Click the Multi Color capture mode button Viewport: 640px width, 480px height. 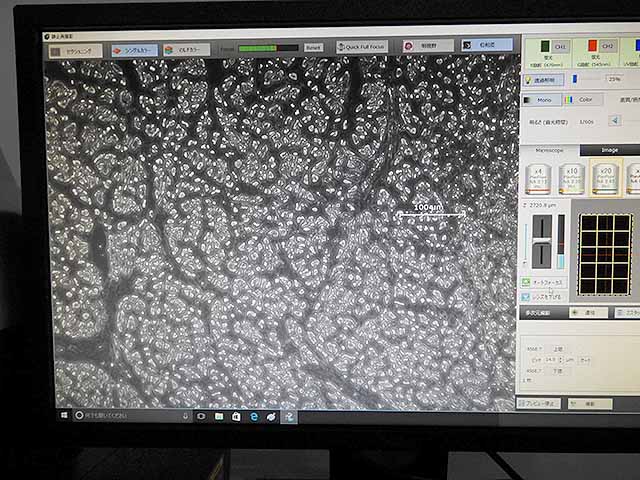click(187, 50)
